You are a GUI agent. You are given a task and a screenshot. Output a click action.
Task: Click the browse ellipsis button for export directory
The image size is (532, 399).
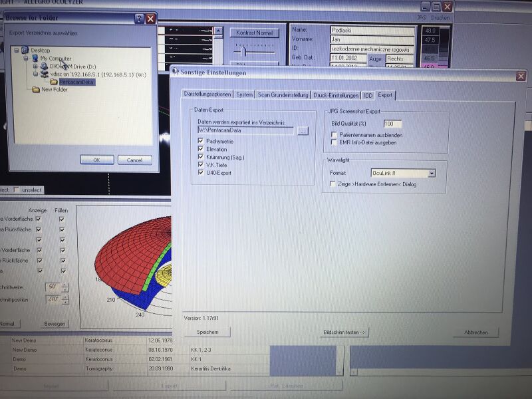303,131
